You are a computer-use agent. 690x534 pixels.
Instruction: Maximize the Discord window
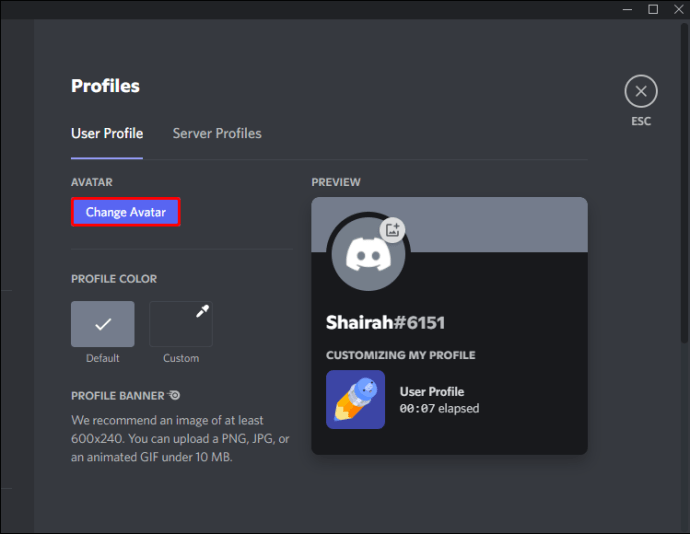(x=653, y=9)
